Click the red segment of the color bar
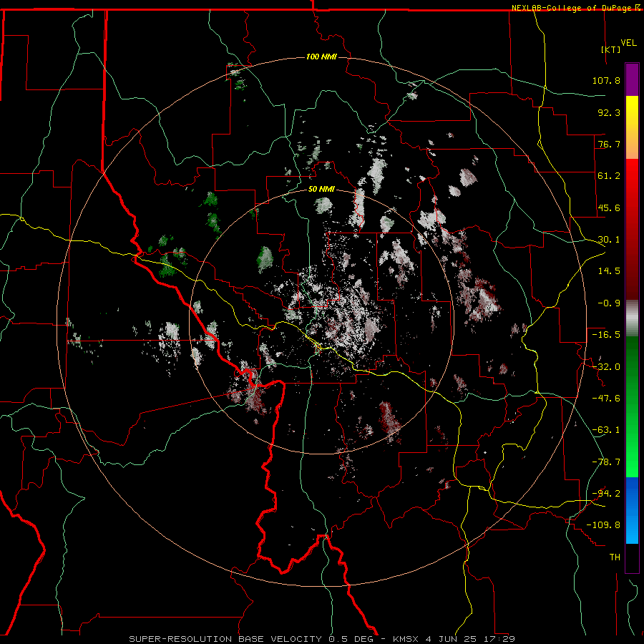The width and height of the screenshot is (644, 644). (x=632, y=229)
